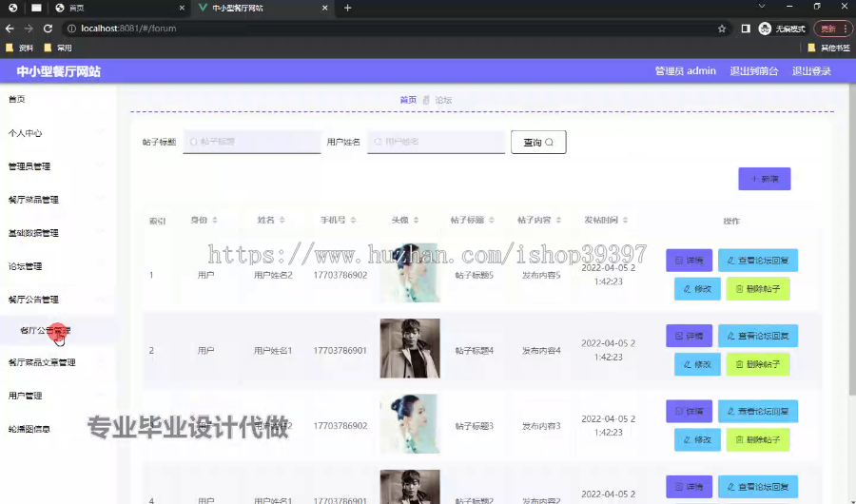856x504 pixels.
Task: Expand 用户管理 sidebar menu
Action: (57, 396)
